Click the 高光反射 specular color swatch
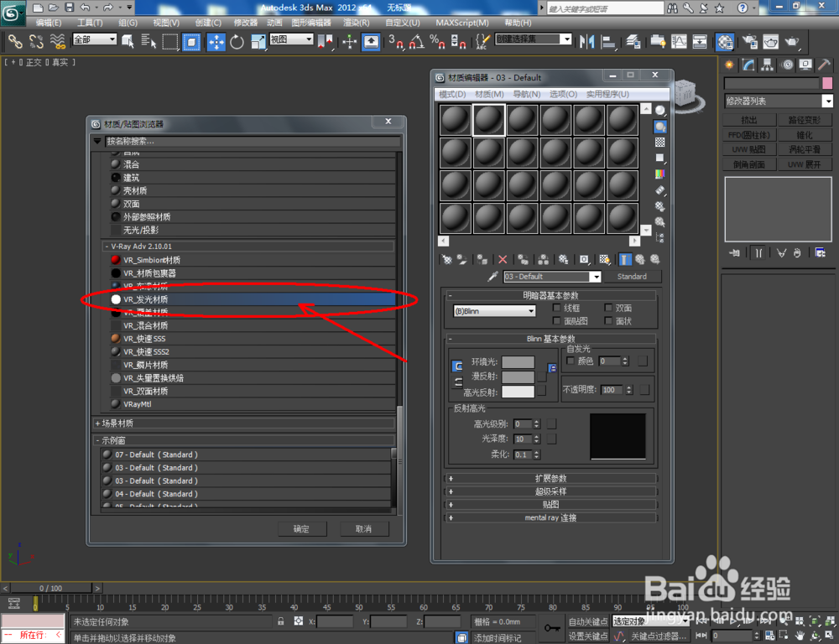The height and width of the screenshot is (644, 839). [518, 392]
